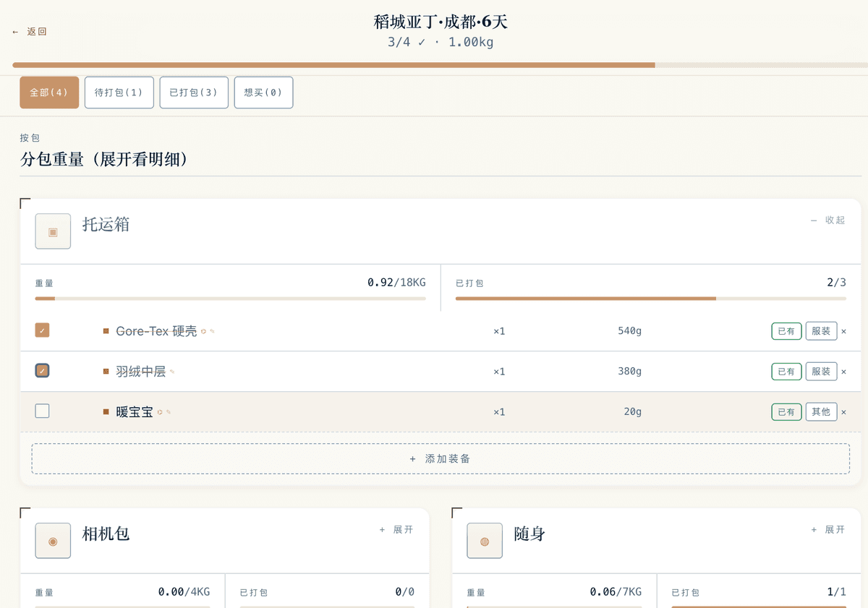Delete the 暖宝宝 item
Image resolution: width=868 pixels, height=608 pixels.
(x=844, y=412)
